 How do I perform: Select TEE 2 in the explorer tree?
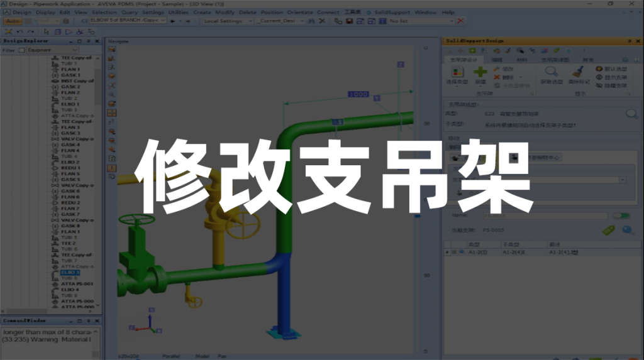click(x=68, y=243)
